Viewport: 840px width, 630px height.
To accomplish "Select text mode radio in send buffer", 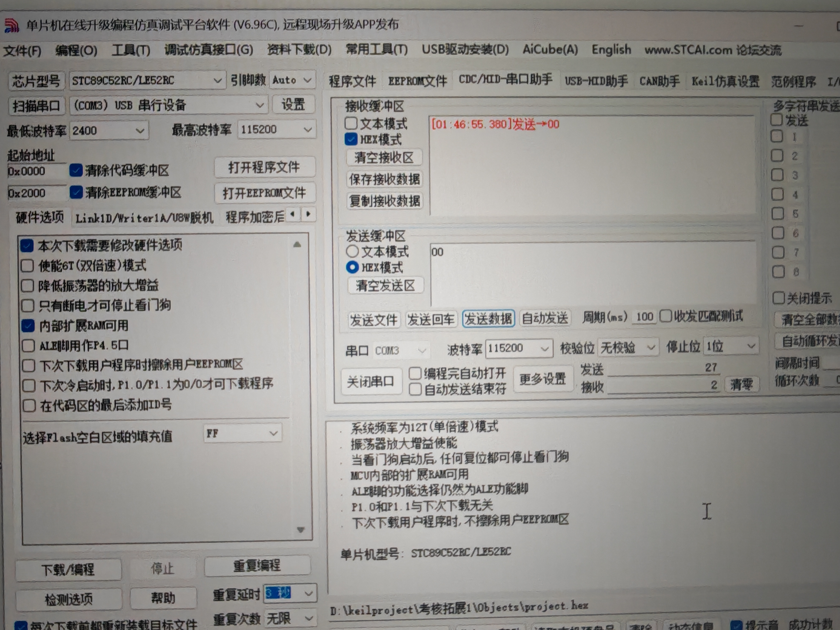I will pos(352,251).
